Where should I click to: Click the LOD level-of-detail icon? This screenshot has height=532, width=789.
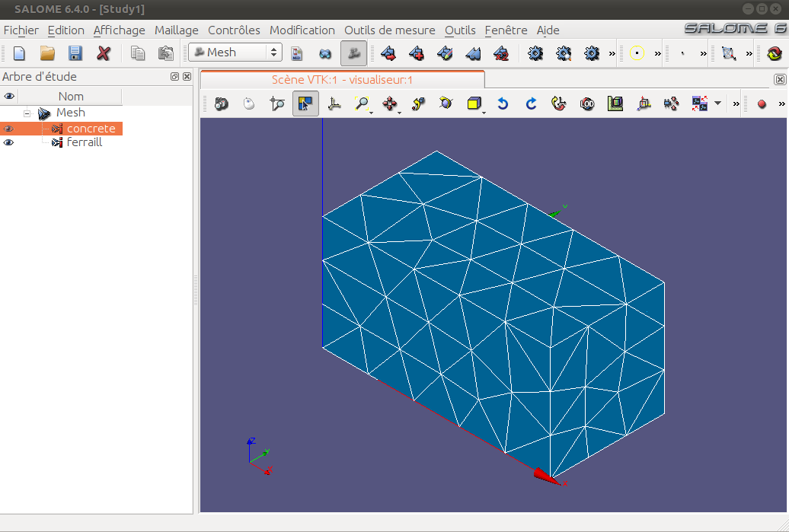587,104
